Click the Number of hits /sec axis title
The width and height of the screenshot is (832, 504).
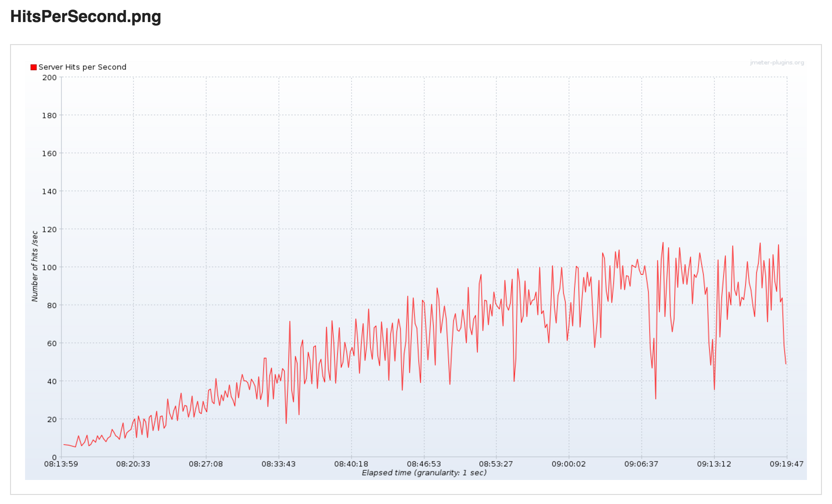tap(35, 266)
